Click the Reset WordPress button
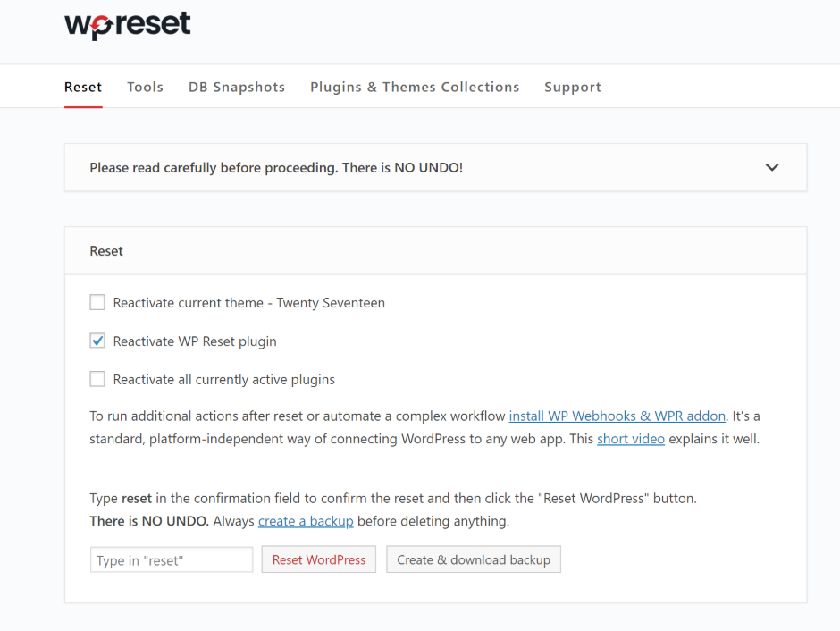The width and height of the screenshot is (840, 631). (319, 559)
